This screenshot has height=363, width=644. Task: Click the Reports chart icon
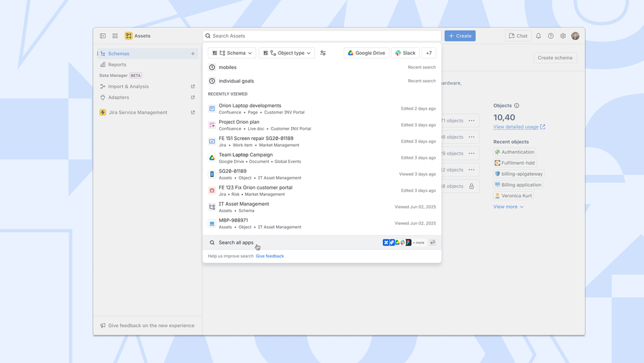(102, 64)
